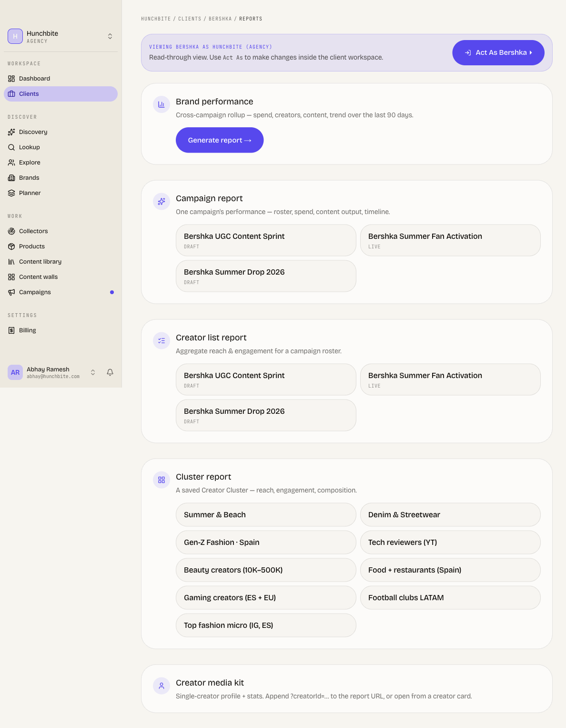This screenshot has width=566, height=728.
Task: Click the Creator list report checklist icon
Action: point(162,340)
